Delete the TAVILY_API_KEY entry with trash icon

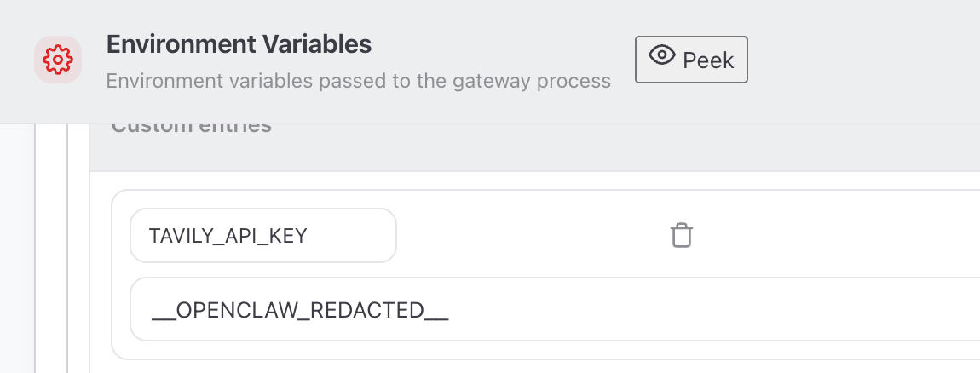tap(681, 235)
